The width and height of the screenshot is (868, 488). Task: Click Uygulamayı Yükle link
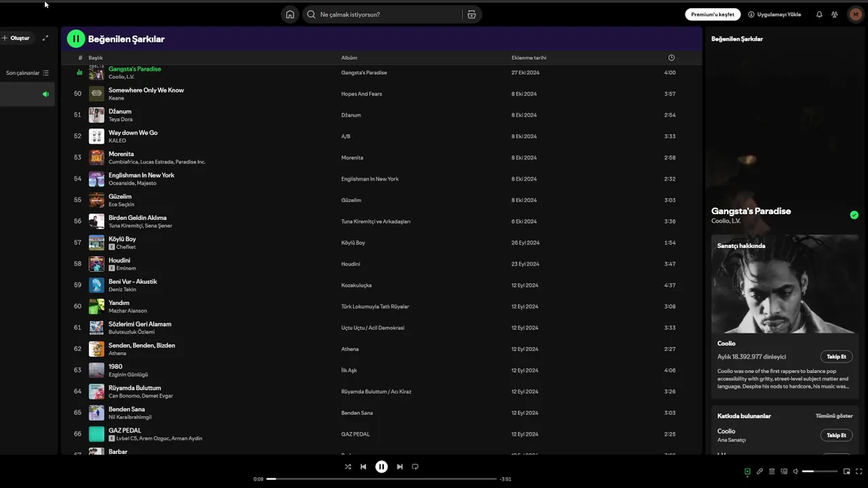point(774,14)
